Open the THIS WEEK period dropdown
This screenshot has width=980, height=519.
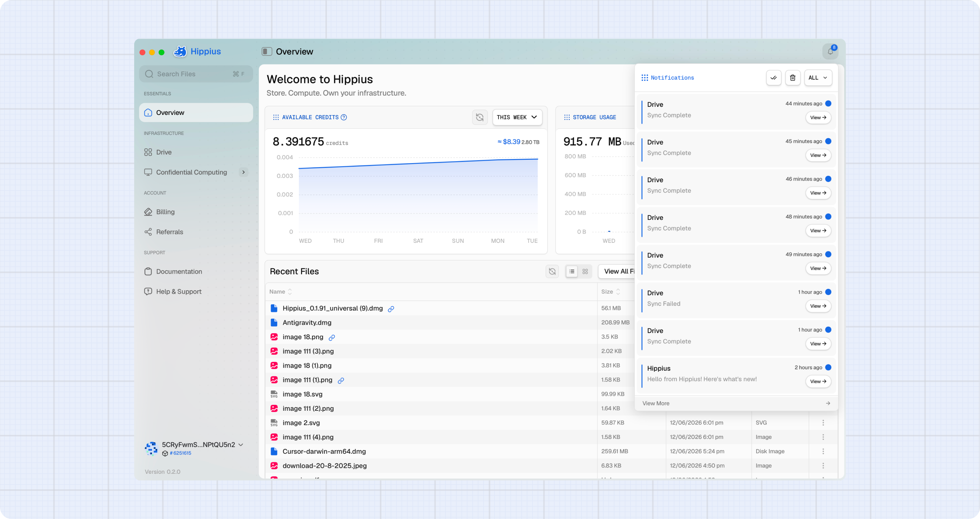point(517,117)
